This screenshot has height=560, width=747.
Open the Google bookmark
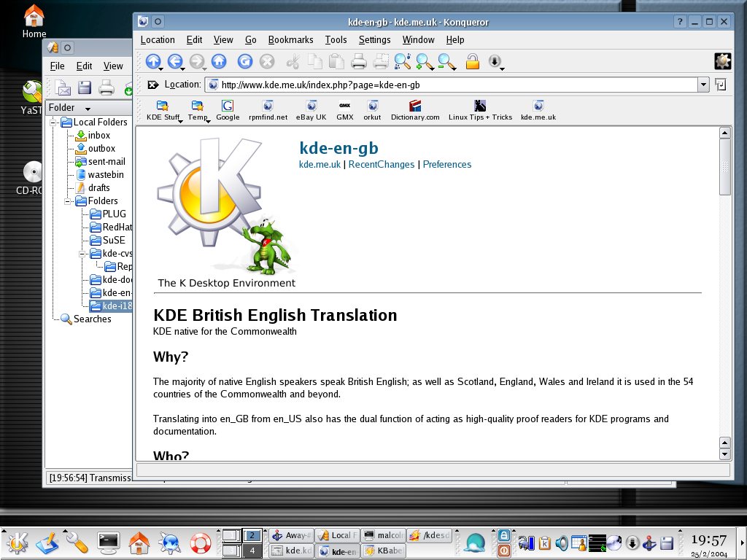tap(228, 111)
